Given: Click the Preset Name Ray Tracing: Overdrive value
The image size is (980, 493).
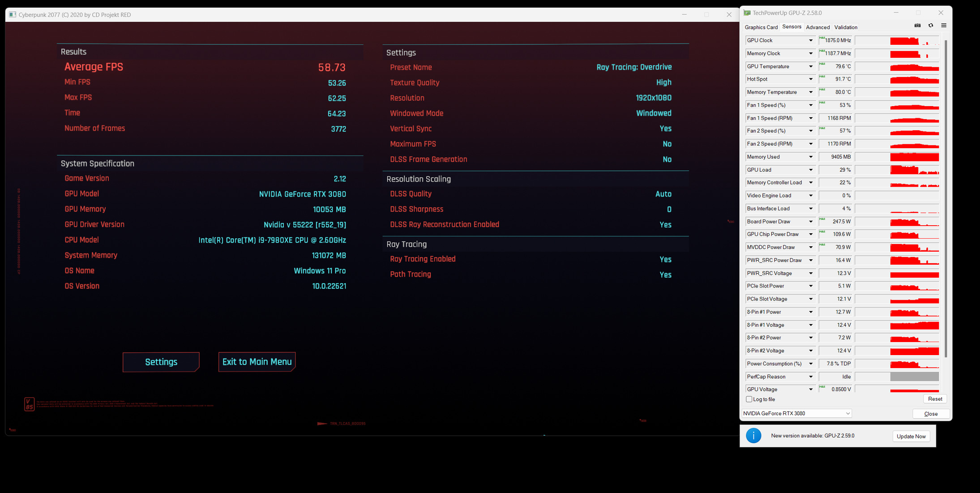Looking at the screenshot, I should pyautogui.click(x=634, y=67).
